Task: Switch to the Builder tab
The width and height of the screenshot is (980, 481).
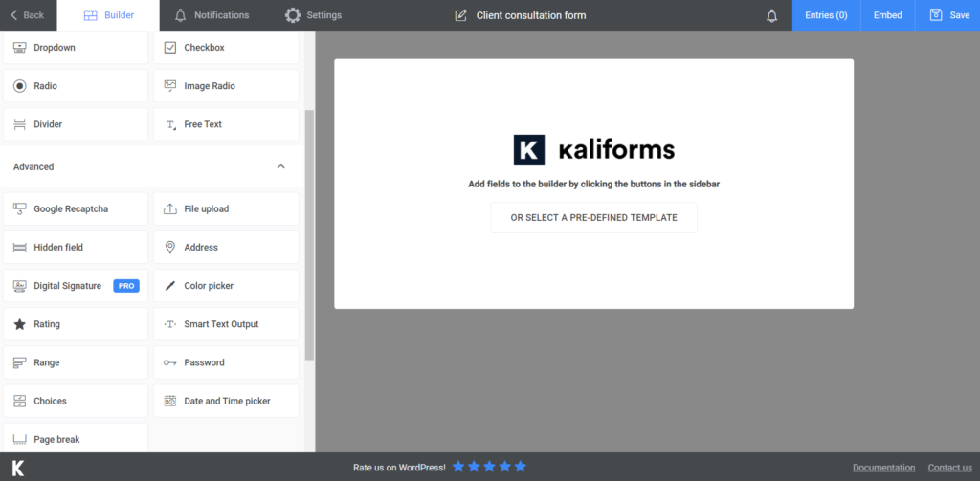Action: (108, 15)
